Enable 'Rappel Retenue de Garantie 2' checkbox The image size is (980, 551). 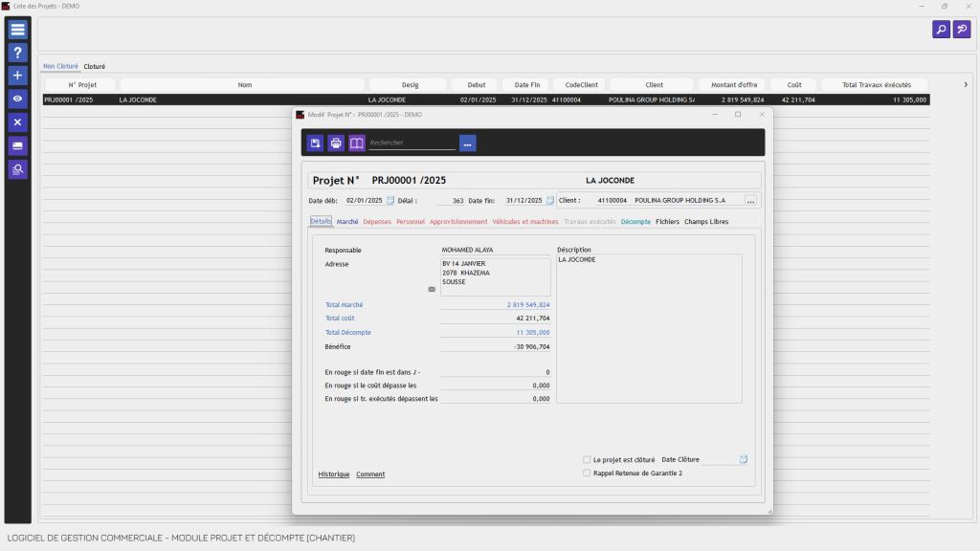pos(587,473)
